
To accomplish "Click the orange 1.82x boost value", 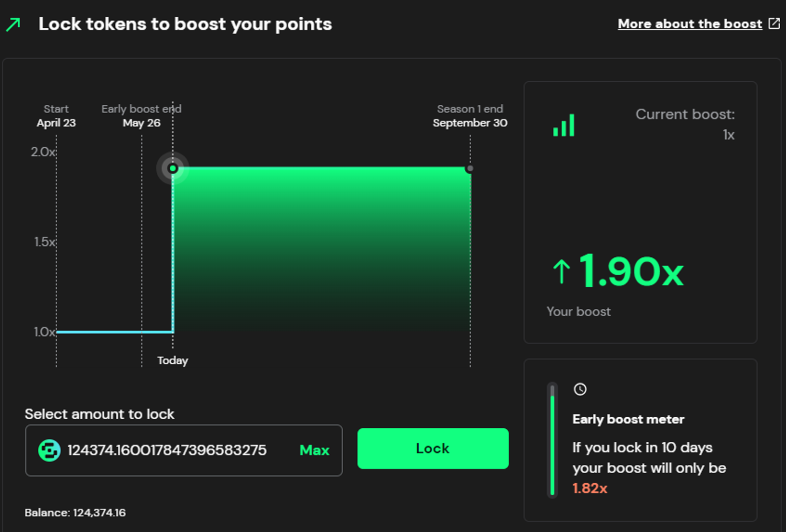I will (590, 488).
